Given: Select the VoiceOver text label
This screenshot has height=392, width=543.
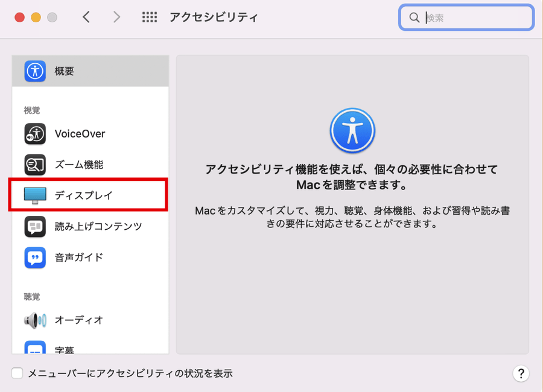Looking at the screenshot, I should 80,134.
